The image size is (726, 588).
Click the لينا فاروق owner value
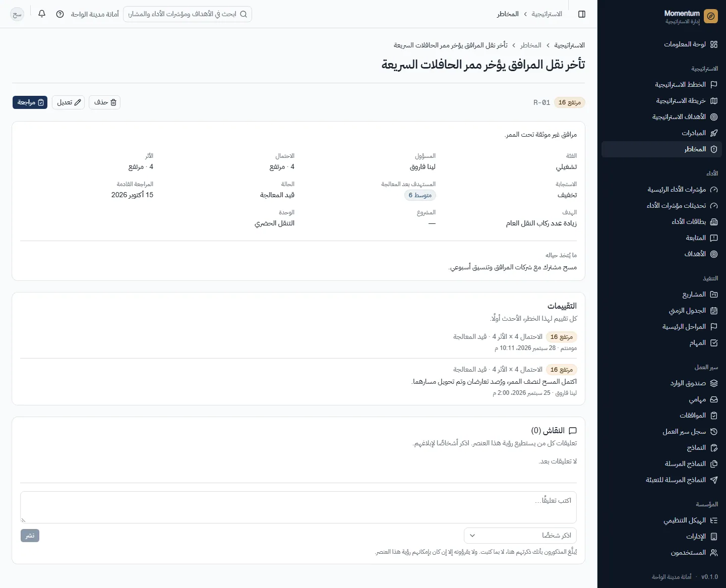pyautogui.click(x=422, y=167)
